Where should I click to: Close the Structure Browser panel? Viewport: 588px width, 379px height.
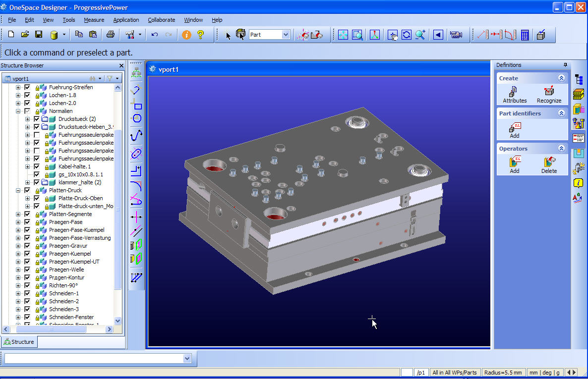(121, 65)
